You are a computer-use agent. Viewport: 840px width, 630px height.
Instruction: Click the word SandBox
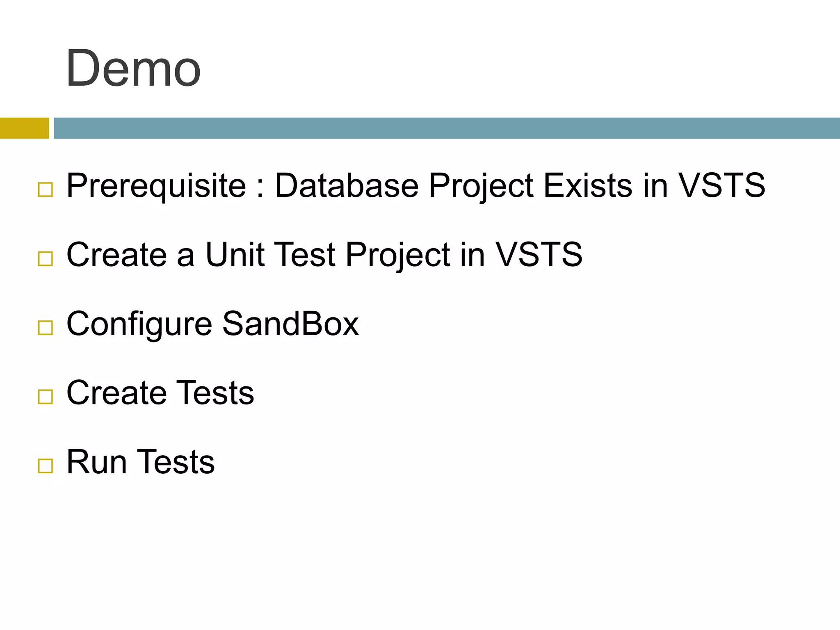click(290, 324)
